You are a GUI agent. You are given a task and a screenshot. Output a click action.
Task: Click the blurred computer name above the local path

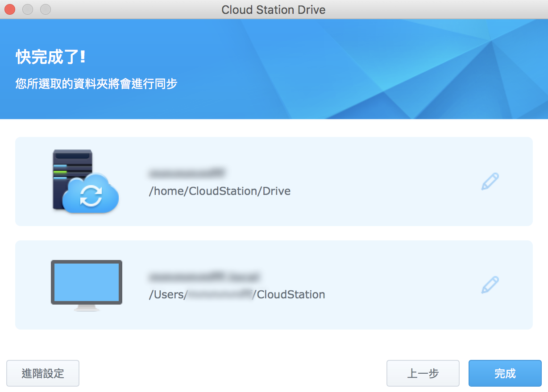[204, 277]
